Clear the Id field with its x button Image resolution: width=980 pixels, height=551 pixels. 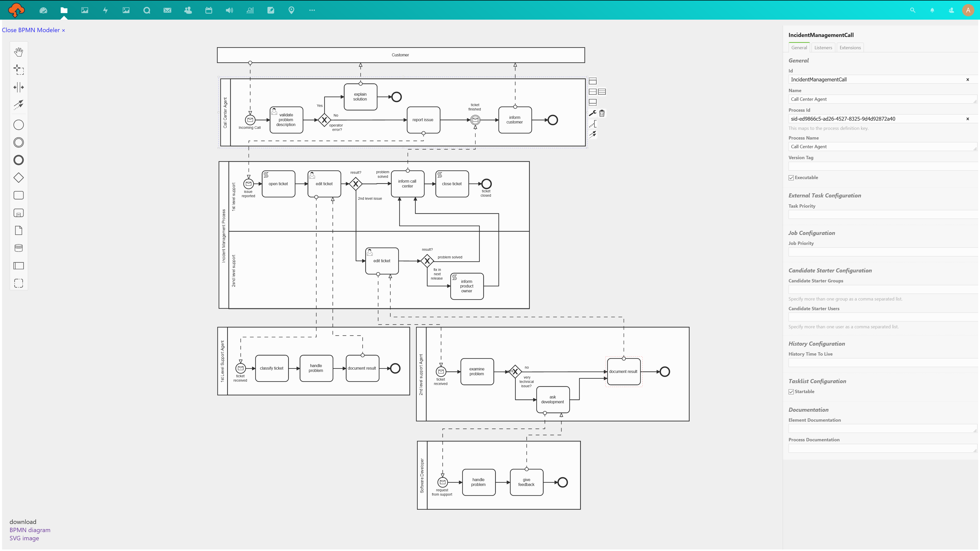pos(967,80)
